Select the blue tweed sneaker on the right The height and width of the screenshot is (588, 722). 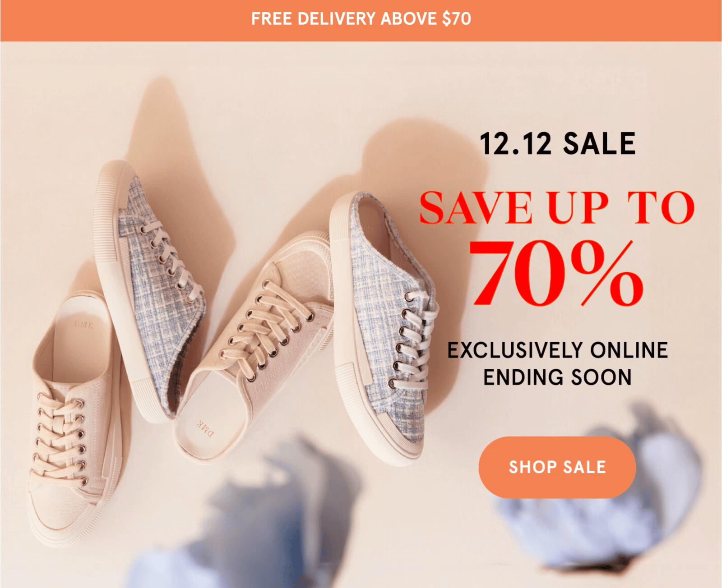[384, 329]
